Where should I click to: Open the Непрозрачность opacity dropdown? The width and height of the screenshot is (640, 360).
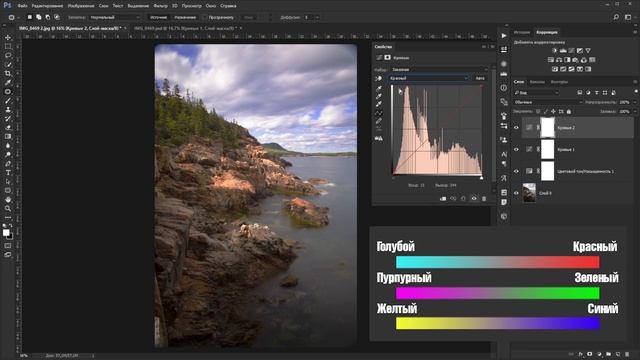coord(635,102)
